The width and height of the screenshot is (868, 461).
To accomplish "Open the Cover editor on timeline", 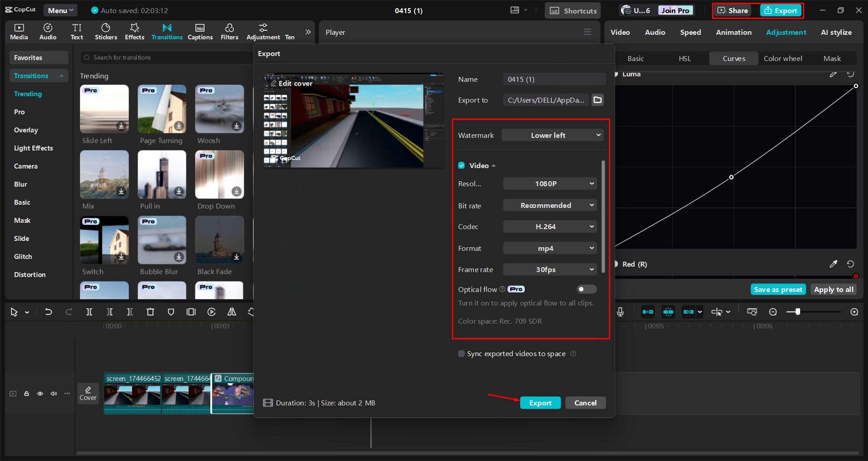I will (88, 393).
